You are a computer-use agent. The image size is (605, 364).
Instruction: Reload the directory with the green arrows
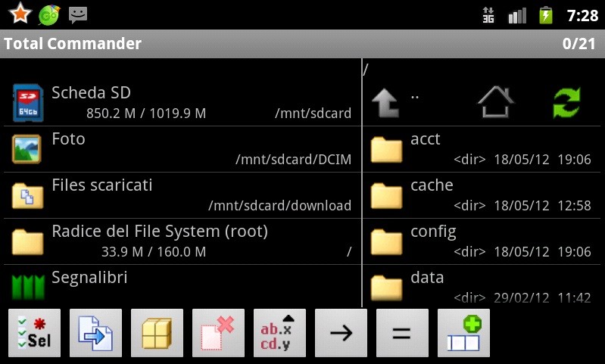pos(566,103)
